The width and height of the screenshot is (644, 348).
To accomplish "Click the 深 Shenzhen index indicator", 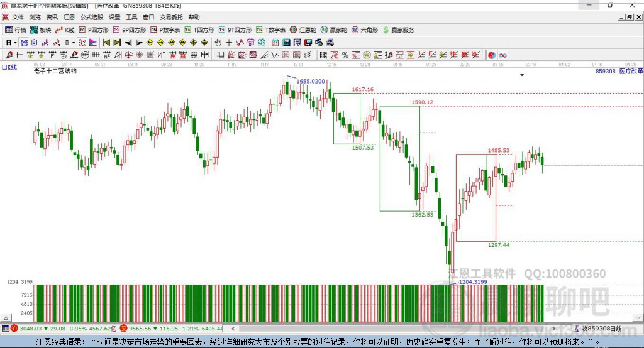I will [x=123, y=329].
